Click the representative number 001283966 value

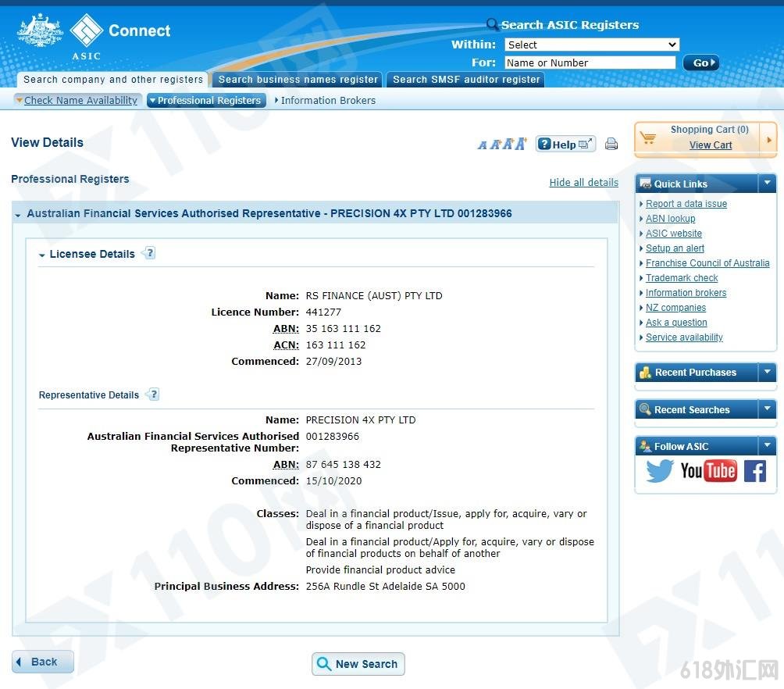[332, 437]
